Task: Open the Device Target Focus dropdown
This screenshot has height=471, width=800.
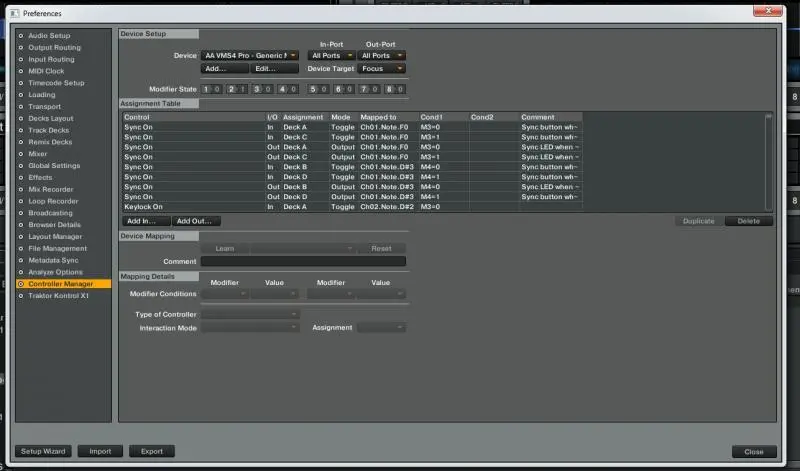Action: coord(383,69)
